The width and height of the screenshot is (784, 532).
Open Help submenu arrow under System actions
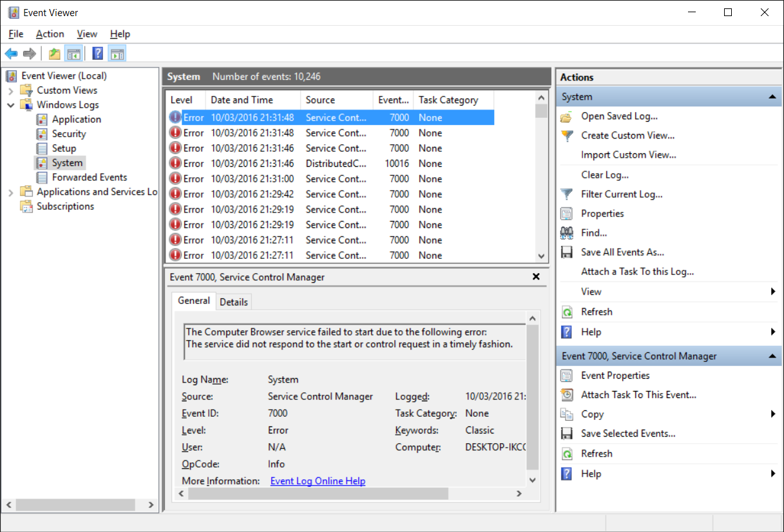773,332
